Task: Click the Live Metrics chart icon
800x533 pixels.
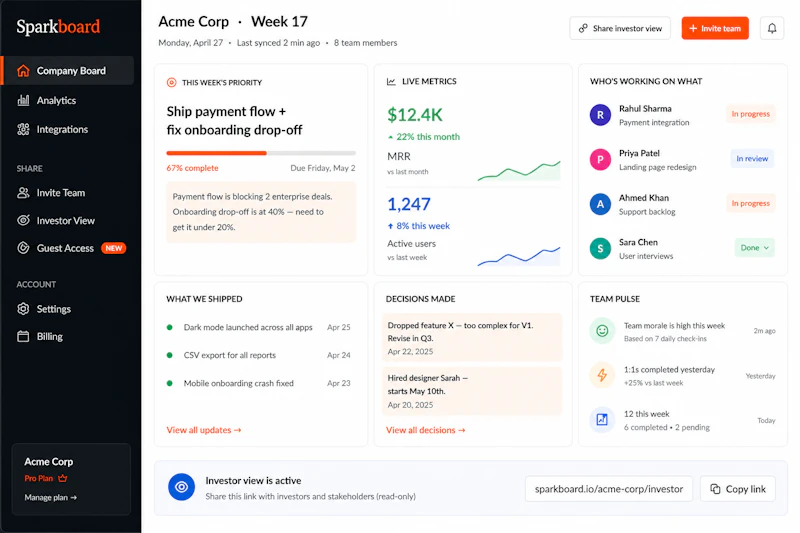Action: 391,82
